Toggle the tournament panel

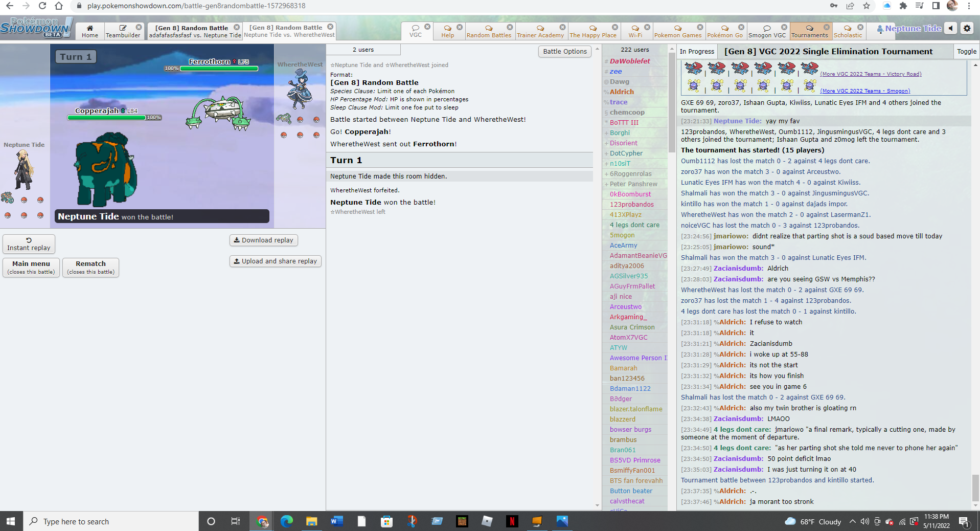pyautogui.click(x=966, y=51)
